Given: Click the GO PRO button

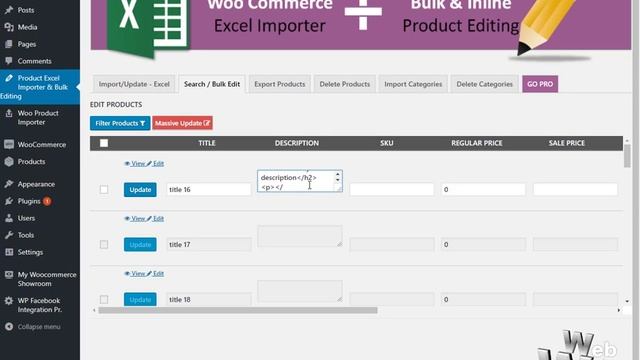Looking at the screenshot, I should coord(540,84).
